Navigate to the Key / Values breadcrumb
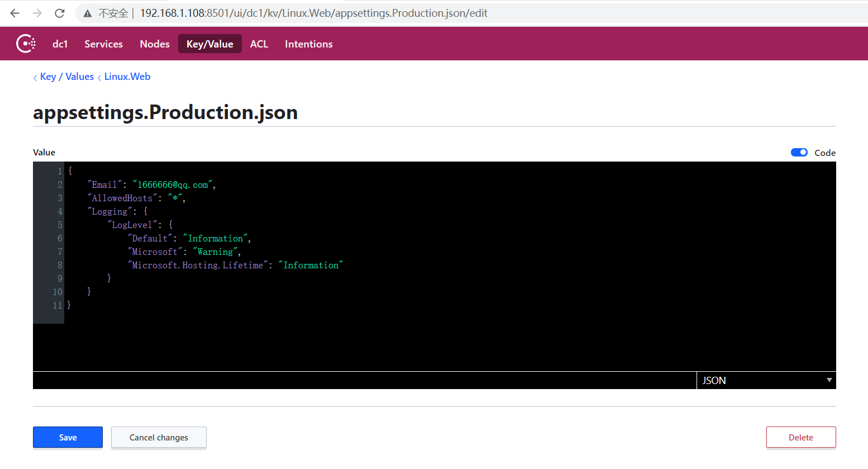Image resolution: width=868 pixels, height=469 pixels. click(x=67, y=77)
